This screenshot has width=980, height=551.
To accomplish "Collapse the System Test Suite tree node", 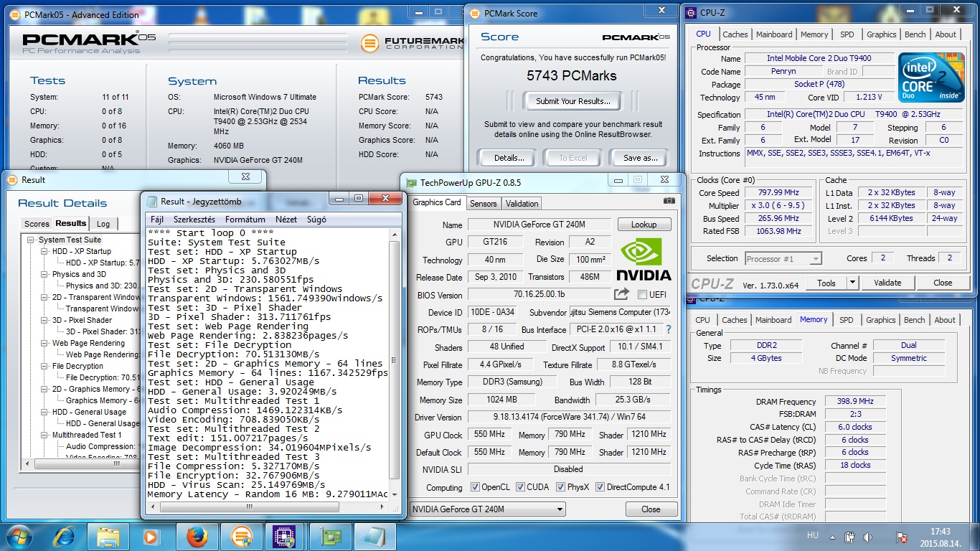I will [31, 240].
